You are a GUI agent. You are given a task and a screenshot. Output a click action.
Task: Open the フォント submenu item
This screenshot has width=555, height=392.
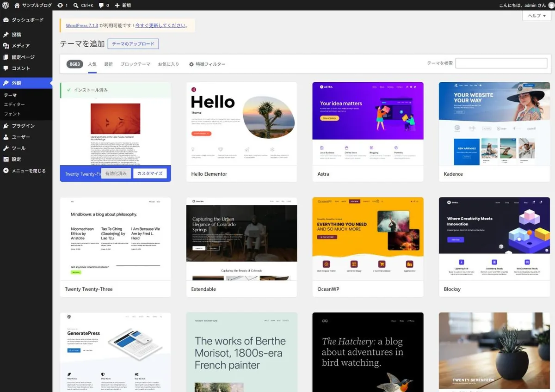[12, 114]
